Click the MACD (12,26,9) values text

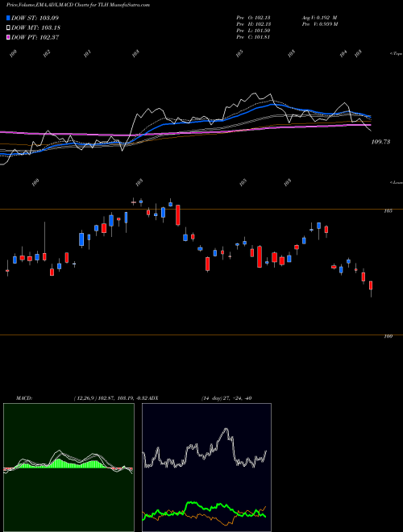(112, 398)
